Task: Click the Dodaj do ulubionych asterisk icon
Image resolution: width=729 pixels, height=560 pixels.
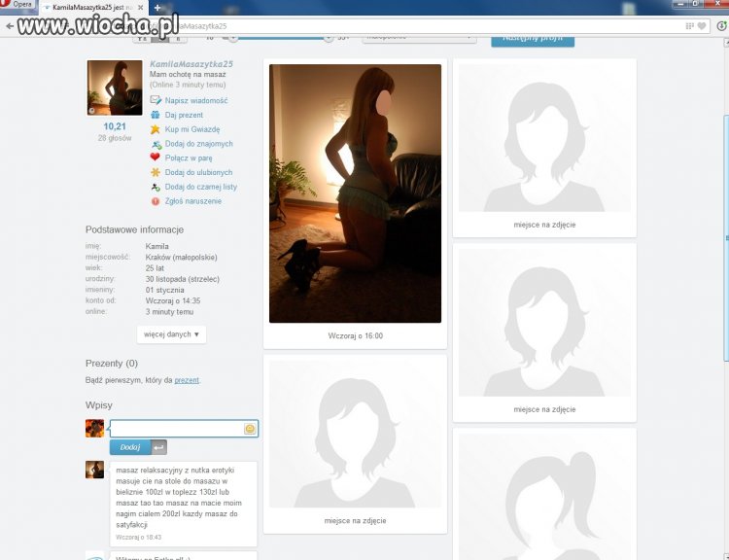Action: tap(156, 172)
